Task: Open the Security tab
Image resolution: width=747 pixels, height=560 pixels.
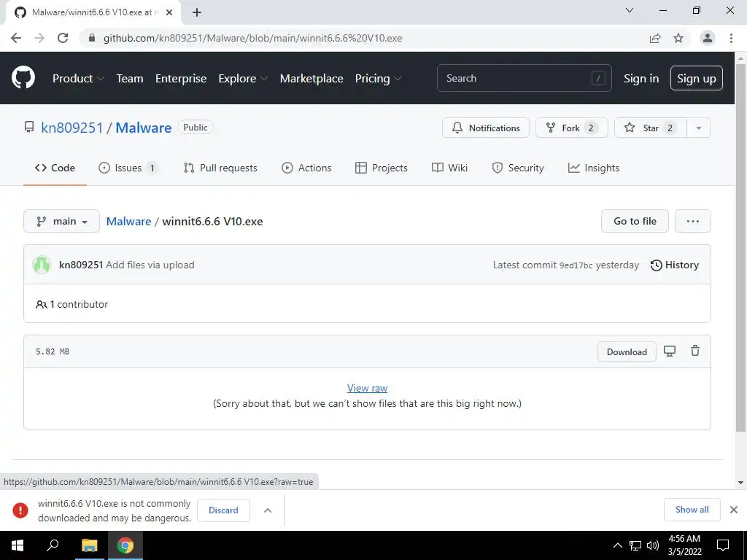Action: pos(517,168)
